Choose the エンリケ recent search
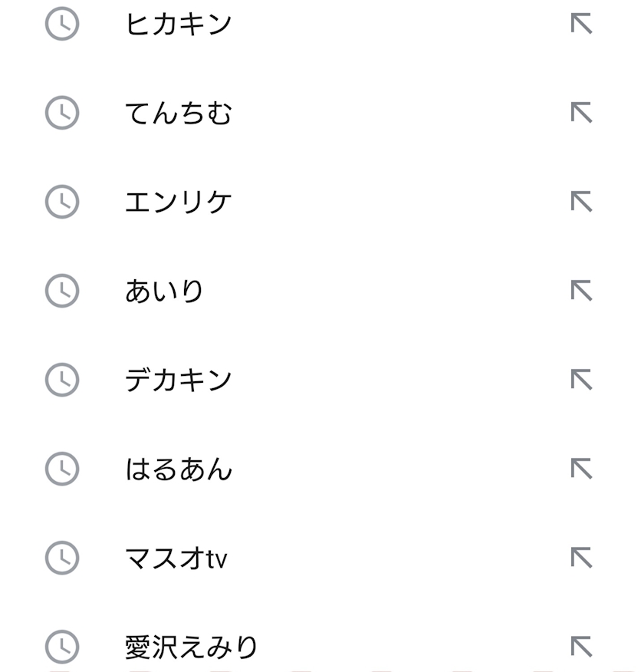The width and height of the screenshot is (644, 672). point(178,203)
